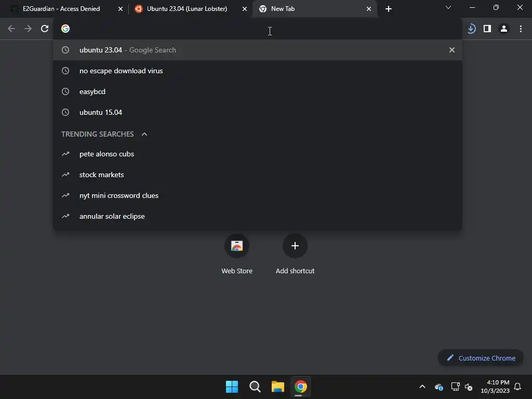
Task: Open the profile avatar icon
Action: 504,29
